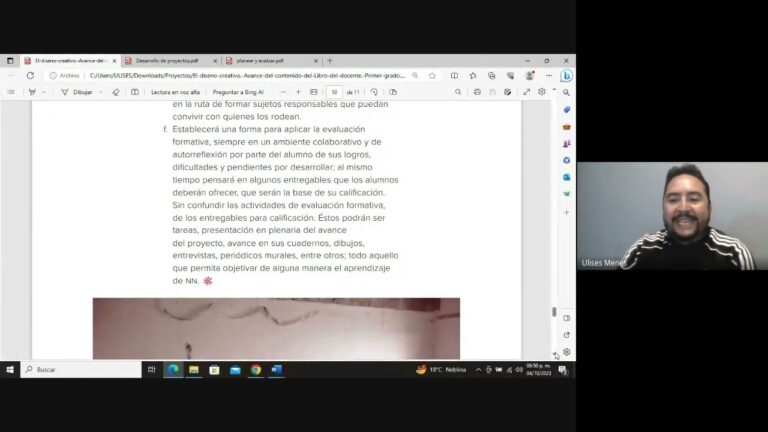Click the taskbar Buscar search box
The height and width of the screenshot is (432, 768).
click(81, 370)
